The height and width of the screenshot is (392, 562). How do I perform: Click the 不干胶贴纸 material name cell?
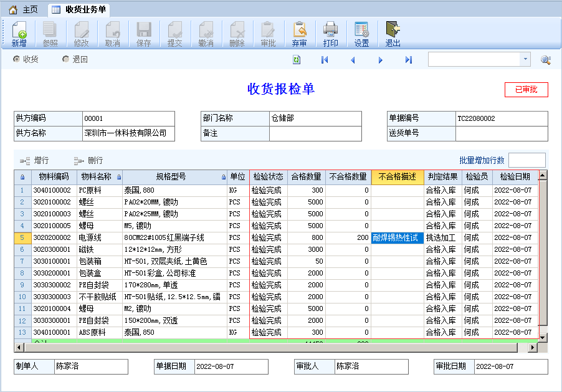tap(99, 297)
